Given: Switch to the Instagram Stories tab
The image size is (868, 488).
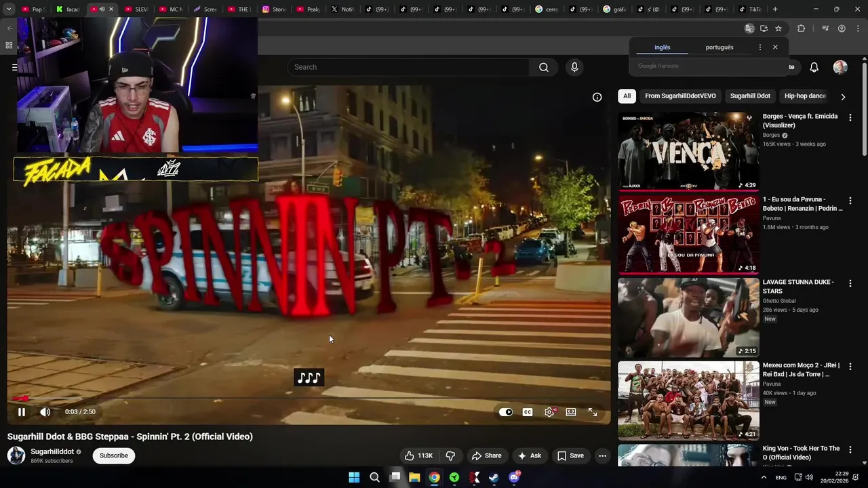Looking at the screenshot, I should 274,9.
